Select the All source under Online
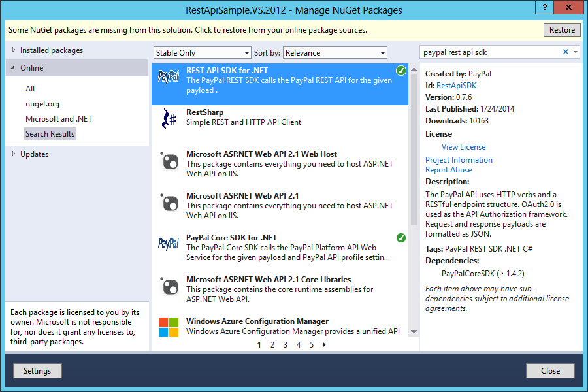The image size is (588, 392). click(x=30, y=89)
